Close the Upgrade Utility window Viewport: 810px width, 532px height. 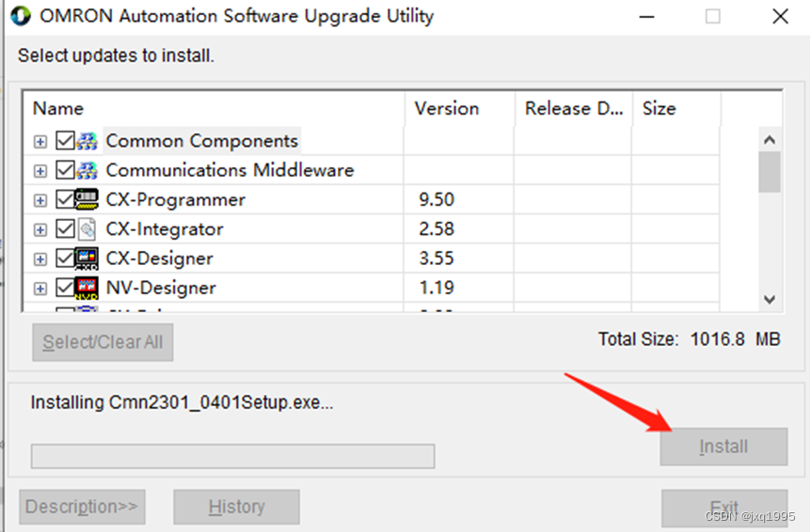pos(781,17)
